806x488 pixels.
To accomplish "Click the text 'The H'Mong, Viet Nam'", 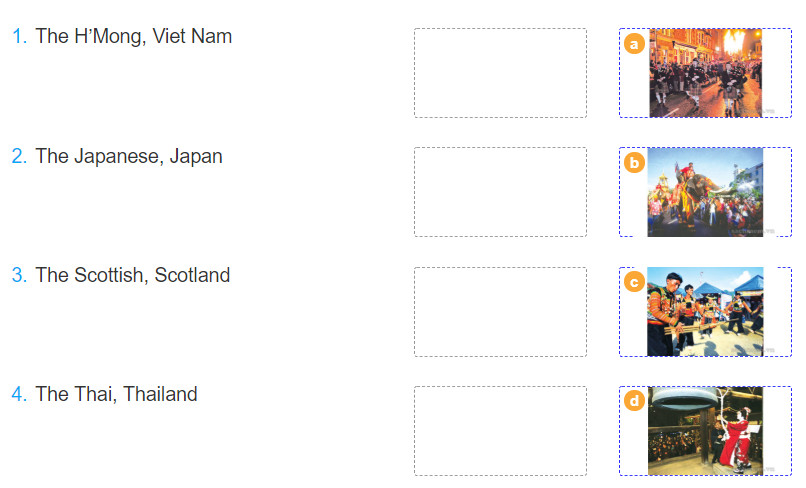I will coord(134,37).
